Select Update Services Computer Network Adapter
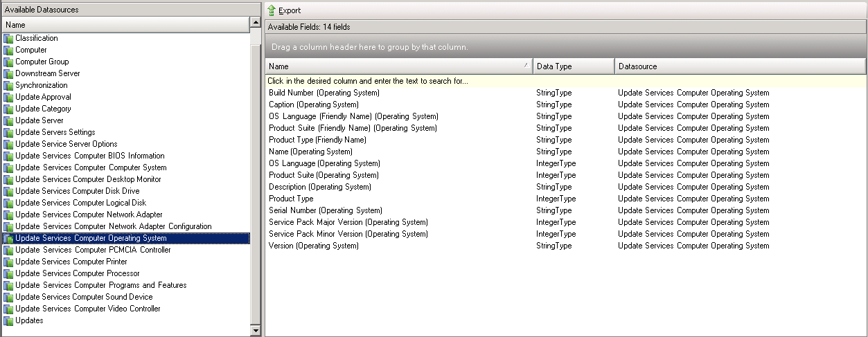 [89, 215]
